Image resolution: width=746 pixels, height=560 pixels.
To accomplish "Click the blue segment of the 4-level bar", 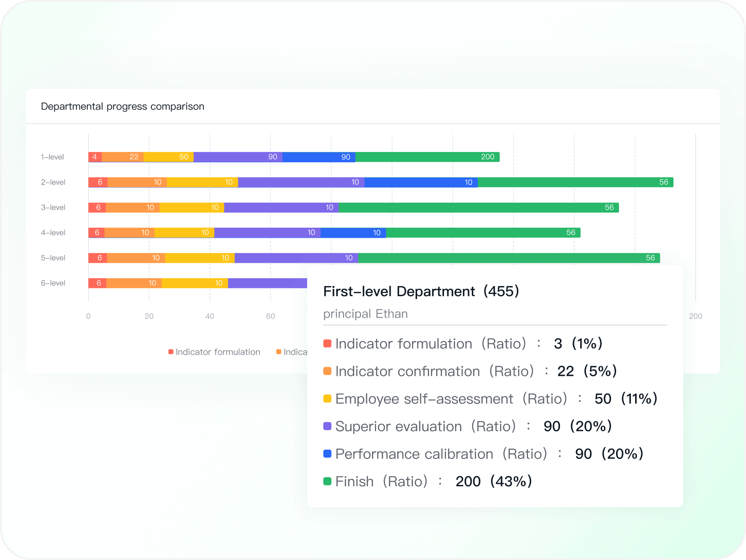I will [x=353, y=233].
